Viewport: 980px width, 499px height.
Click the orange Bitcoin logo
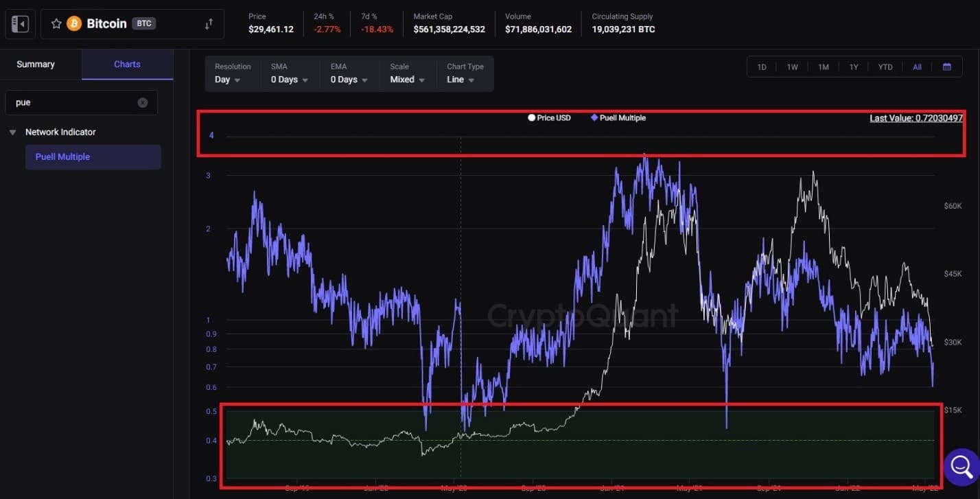pos(74,24)
